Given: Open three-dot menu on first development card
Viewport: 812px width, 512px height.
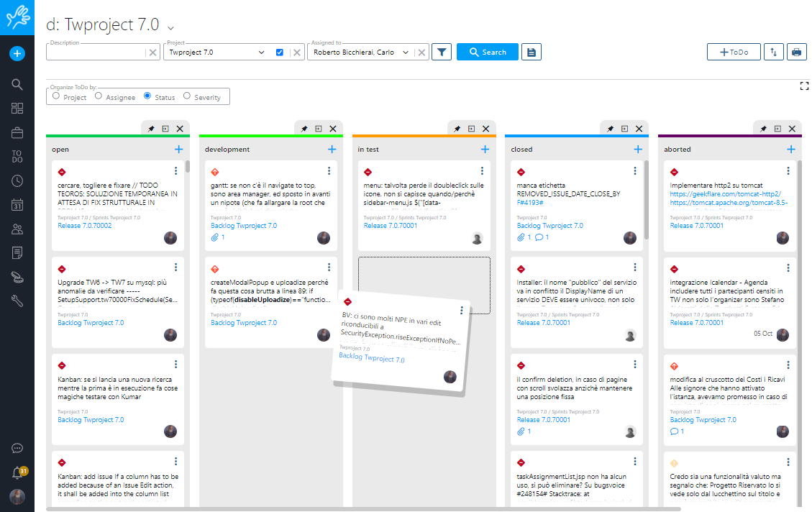Looking at the screenshot, I should pyautogui.click(x=329, y=171).
